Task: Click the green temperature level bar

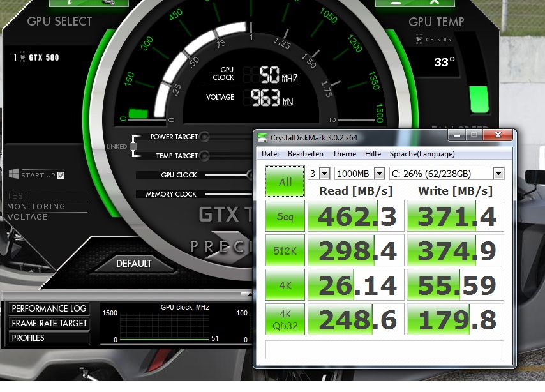Action: pos(479,100)
